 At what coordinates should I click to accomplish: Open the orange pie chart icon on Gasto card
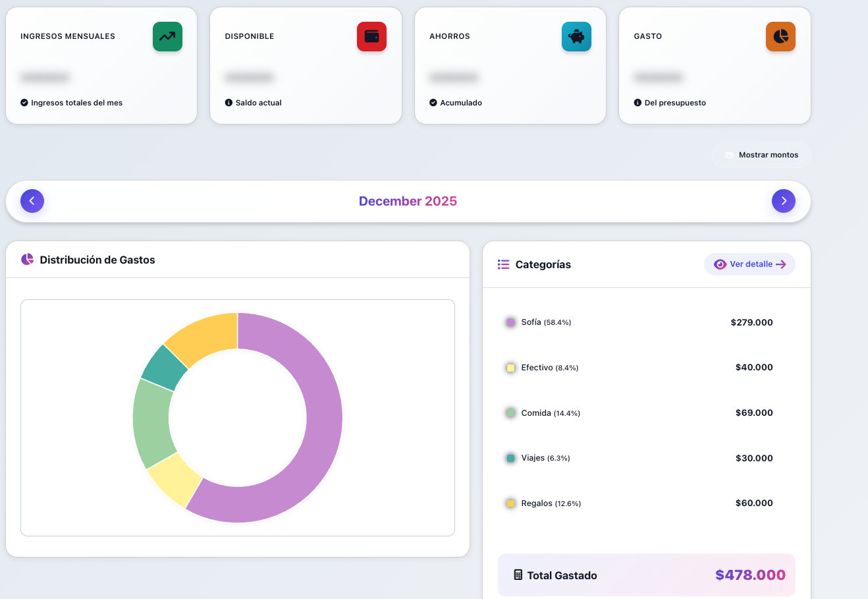(x=780, y=37)
